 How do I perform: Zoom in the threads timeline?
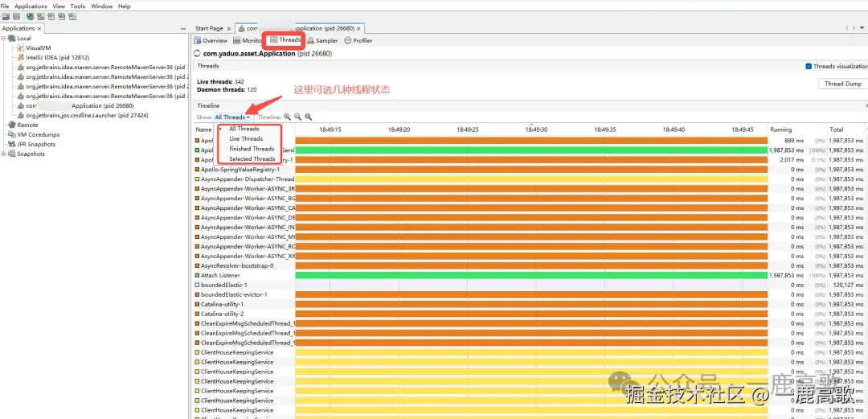(x=287, y=117)
